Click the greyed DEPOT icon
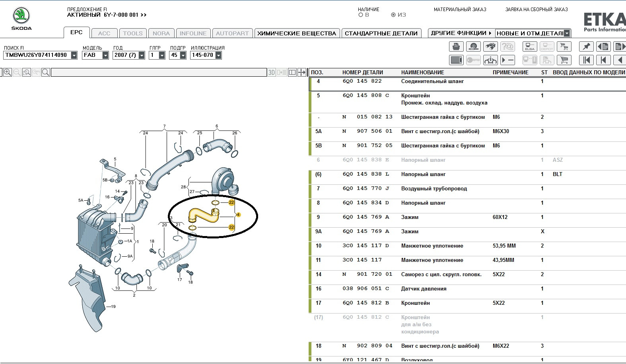 pyautogui.click(x=547, y=46)
